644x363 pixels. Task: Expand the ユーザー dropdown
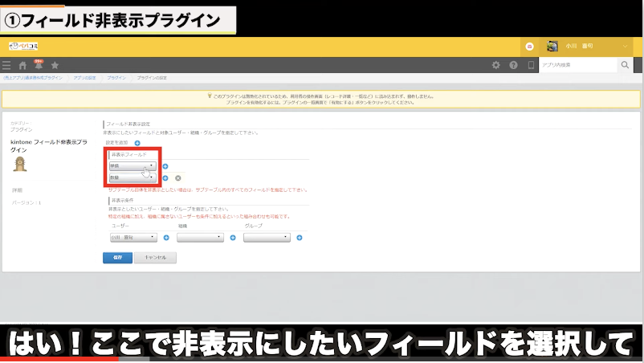(133, 238)
